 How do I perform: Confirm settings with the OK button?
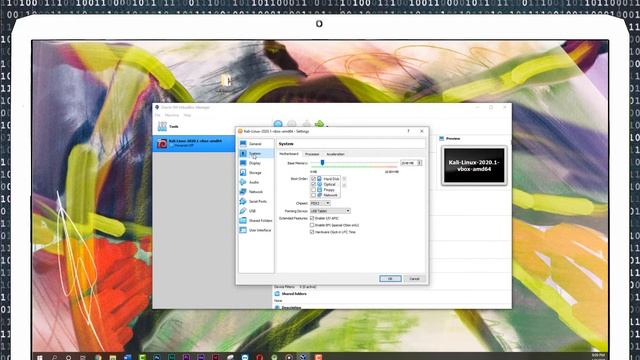[390, 278]
